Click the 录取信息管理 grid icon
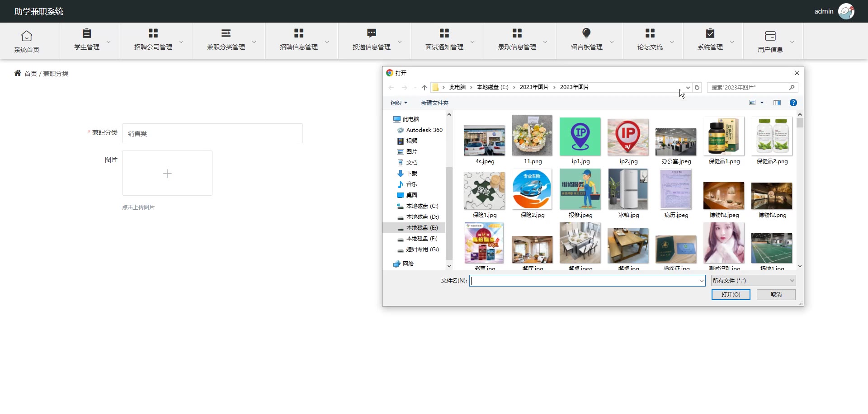 point(517,33)
